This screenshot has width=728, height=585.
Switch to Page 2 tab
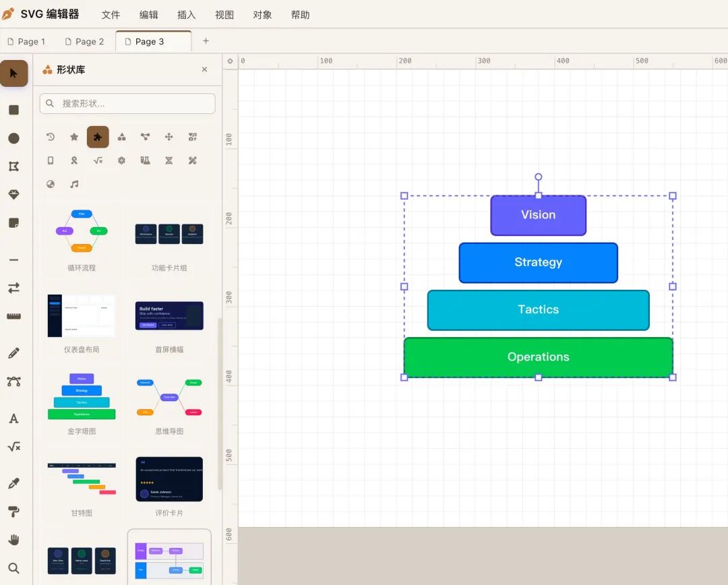pyautogui.click(x=84, y=42)
